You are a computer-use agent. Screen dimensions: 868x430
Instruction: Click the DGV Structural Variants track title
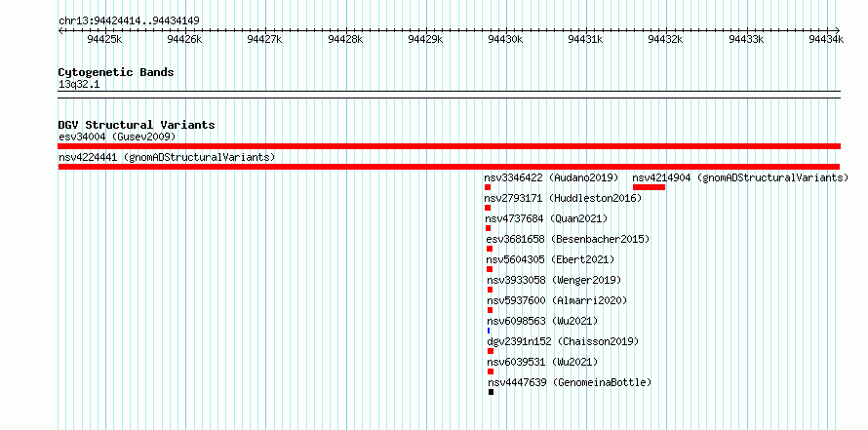(137, 125)
